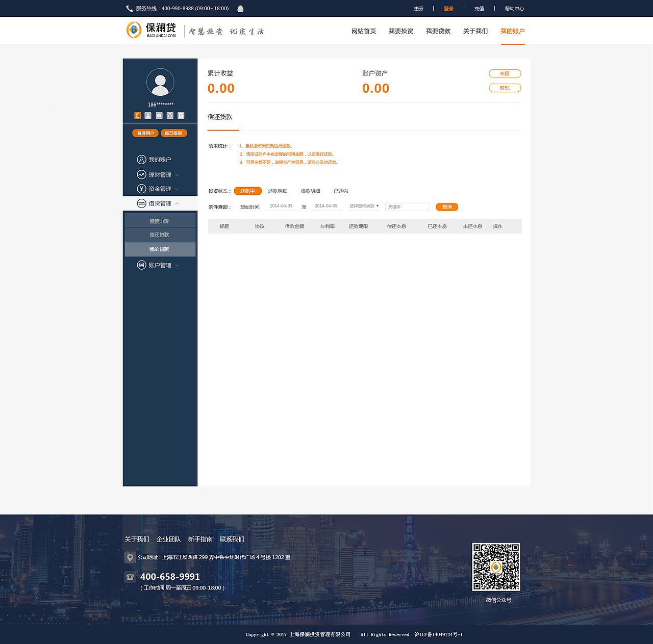Screen dimensions: 653x644
Task: Click the 借款金额 table column header
Action: coord(294,226)
